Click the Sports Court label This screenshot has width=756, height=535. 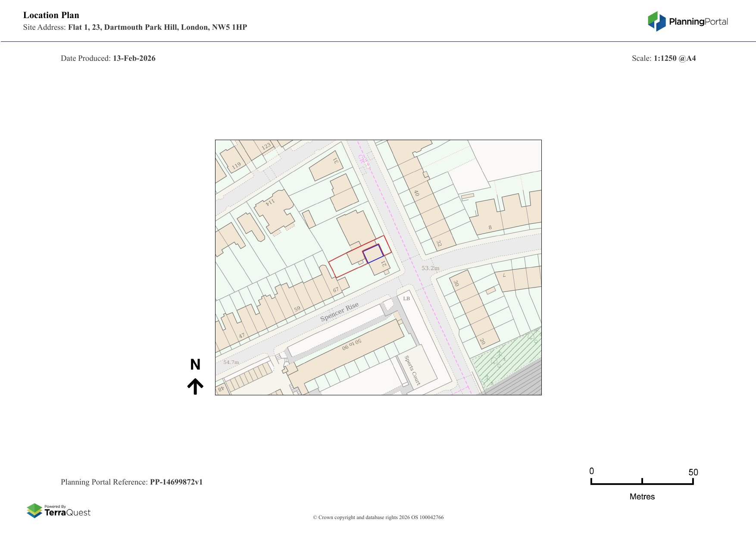[412, 370]
